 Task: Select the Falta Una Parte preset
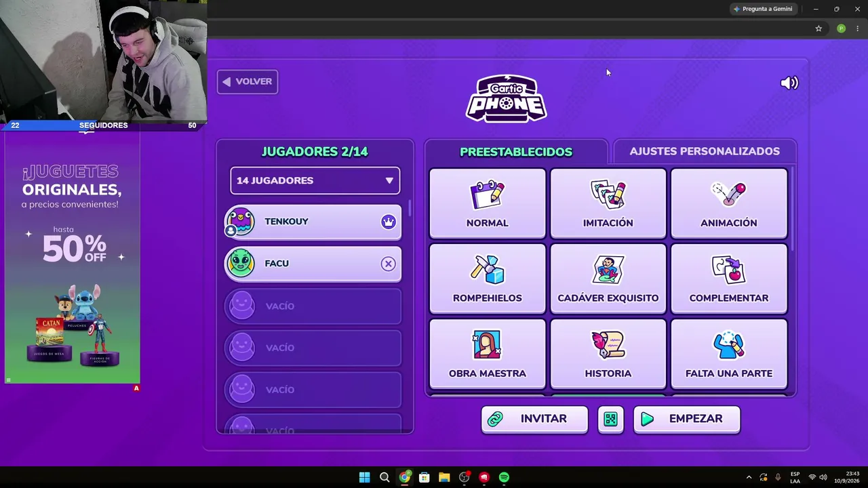click(x=729, y=354)
